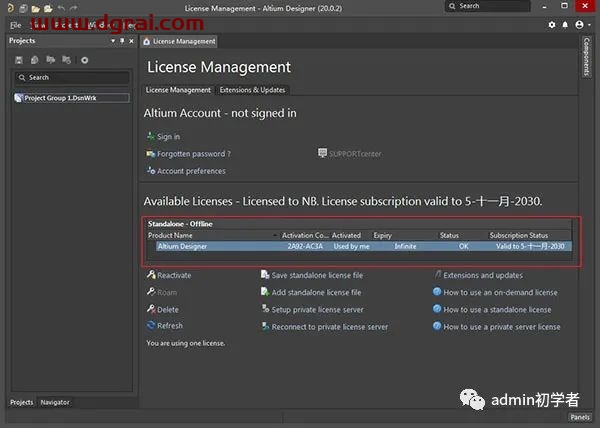The image size is (600, 428).
Task: Pin the Projects panel
Action: click(x=122, y=41)
